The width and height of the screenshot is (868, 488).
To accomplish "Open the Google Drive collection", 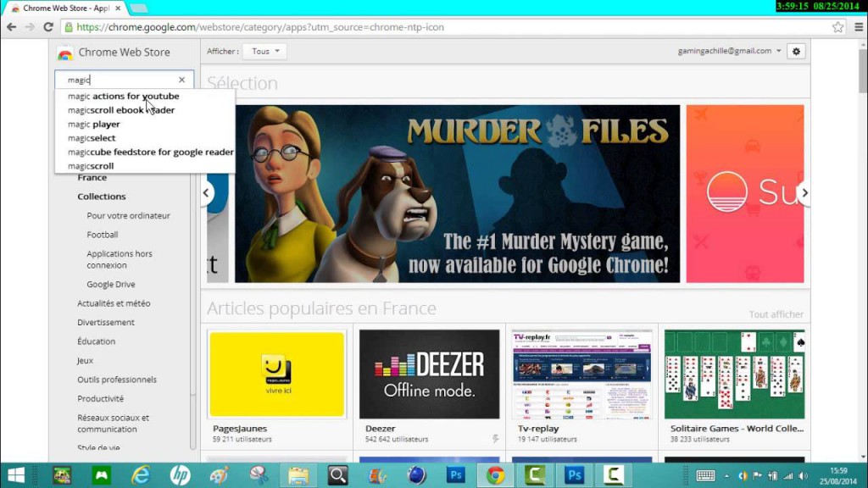I will [x=110, y=285].
